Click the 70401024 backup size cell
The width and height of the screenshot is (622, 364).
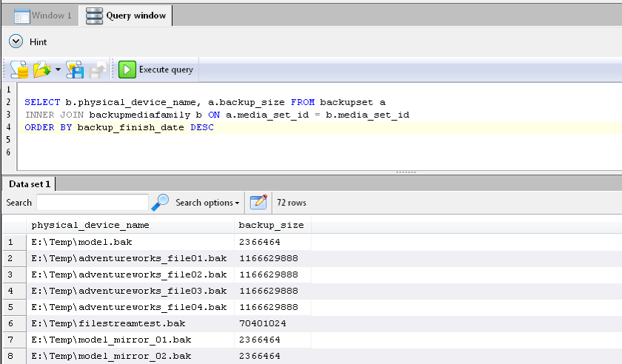262,323
